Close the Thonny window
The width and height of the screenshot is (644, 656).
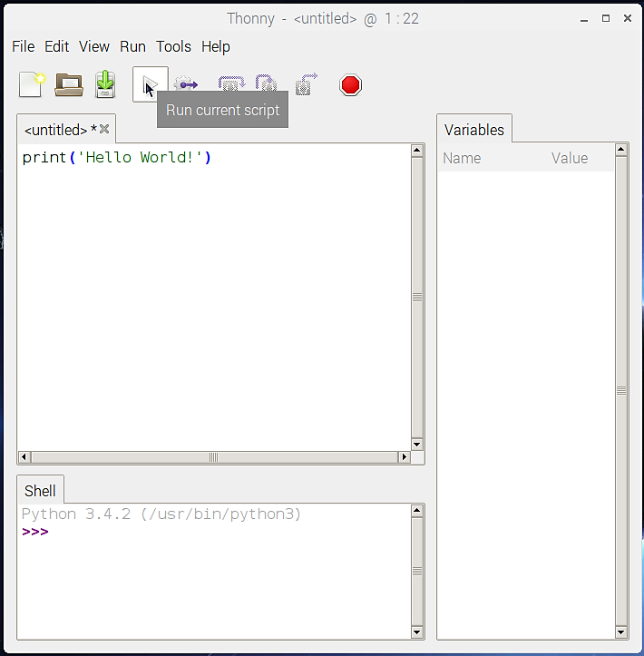(628, 18)
